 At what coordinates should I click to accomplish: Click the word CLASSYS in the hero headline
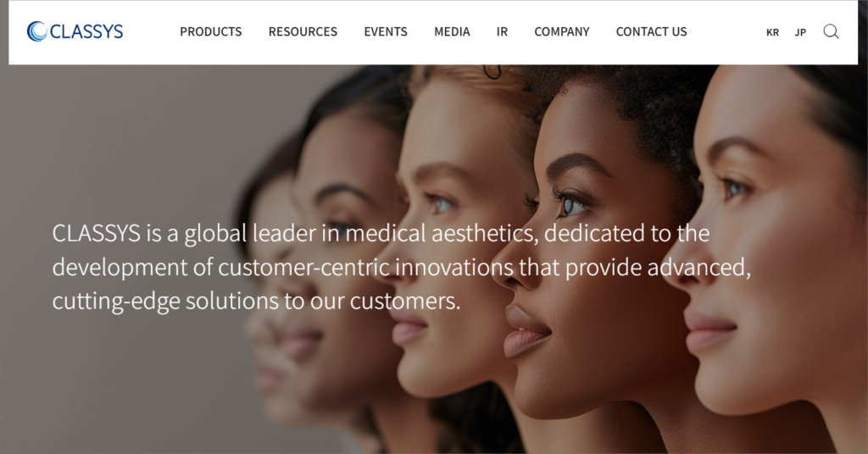(97, 234)
